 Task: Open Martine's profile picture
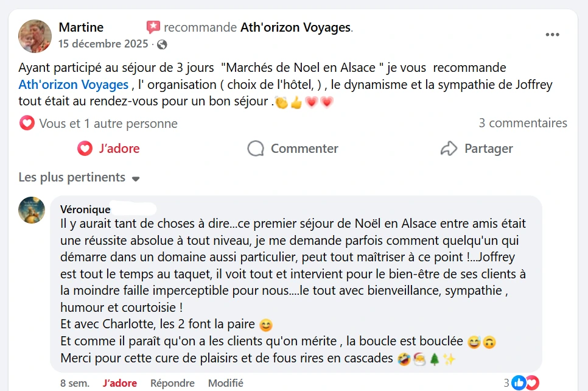click(35, 35)
